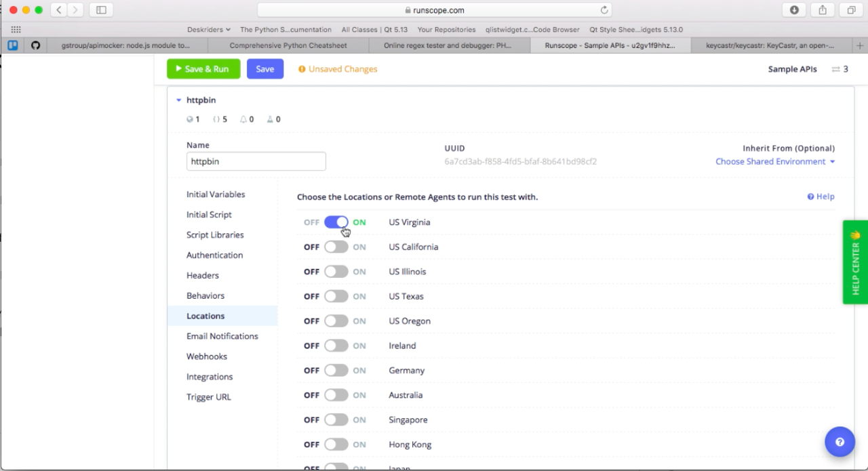Select the Email Notifications settings tab

(222, 336)
